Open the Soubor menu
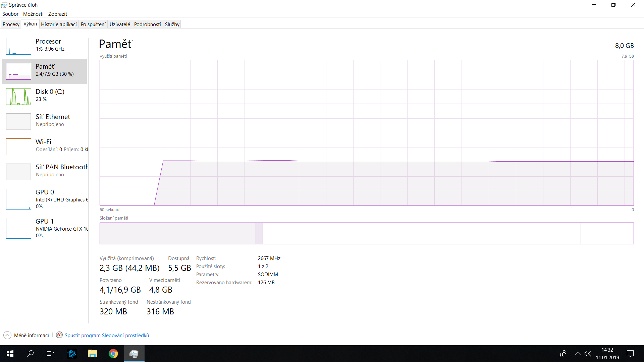The image size is (644, 362). click(x=10, y=14)
